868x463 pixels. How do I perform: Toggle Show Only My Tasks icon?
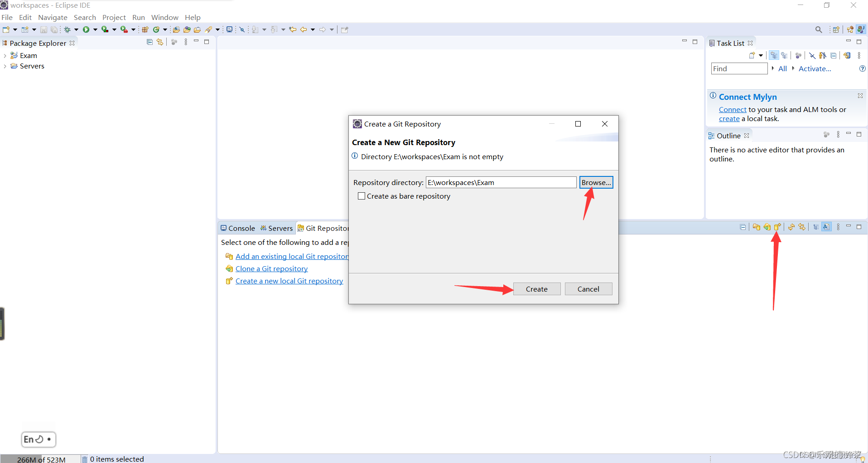click(x=823, y=55)
